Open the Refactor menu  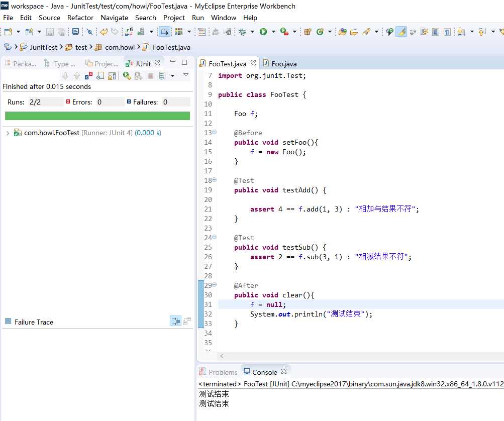80,18
